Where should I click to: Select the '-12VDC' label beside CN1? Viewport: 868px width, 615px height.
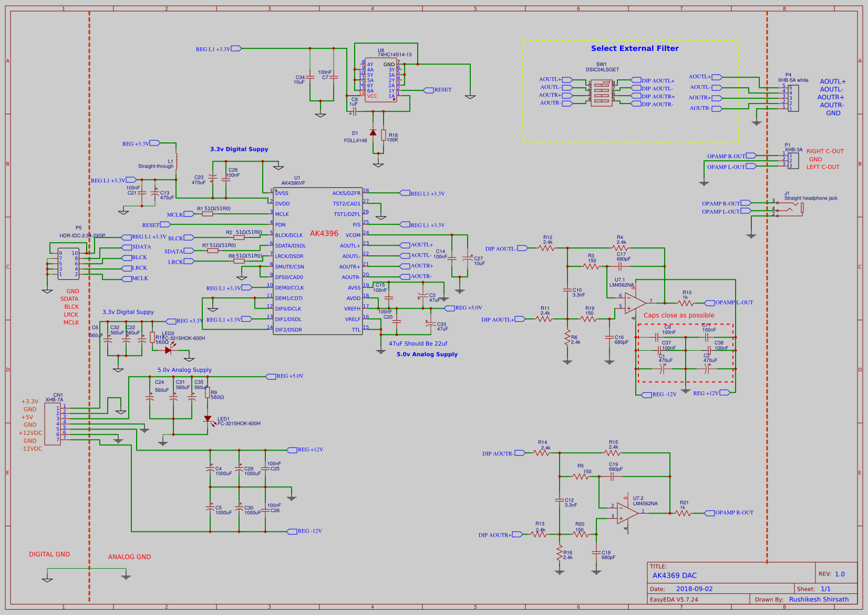[x=32, y=449]
